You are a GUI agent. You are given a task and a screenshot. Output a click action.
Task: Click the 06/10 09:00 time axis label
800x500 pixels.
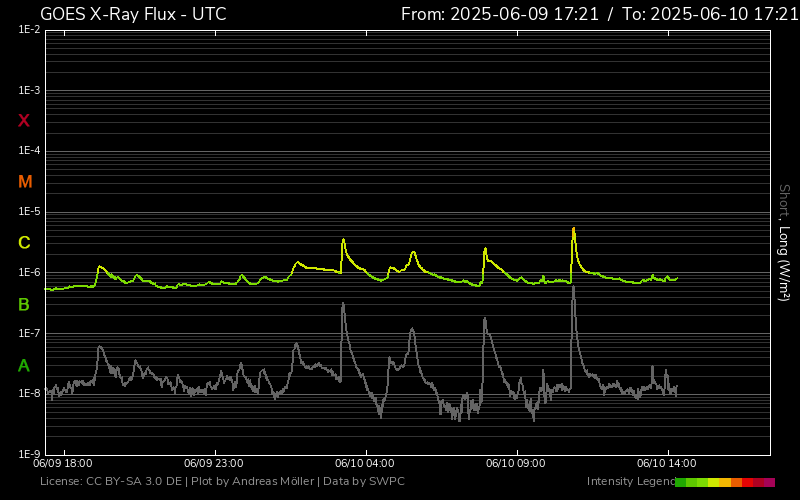point(515,464)
